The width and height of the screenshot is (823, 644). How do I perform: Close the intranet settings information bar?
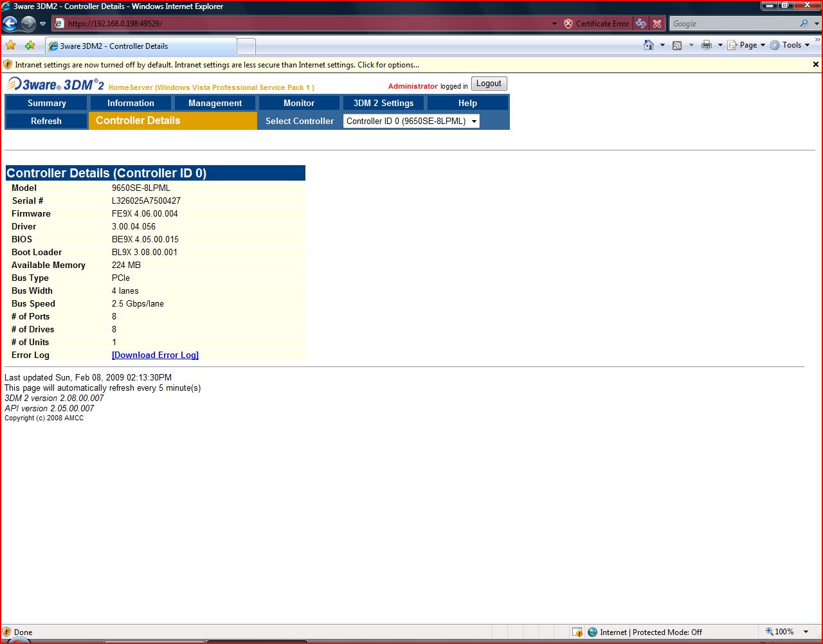[x=816, y=64]
